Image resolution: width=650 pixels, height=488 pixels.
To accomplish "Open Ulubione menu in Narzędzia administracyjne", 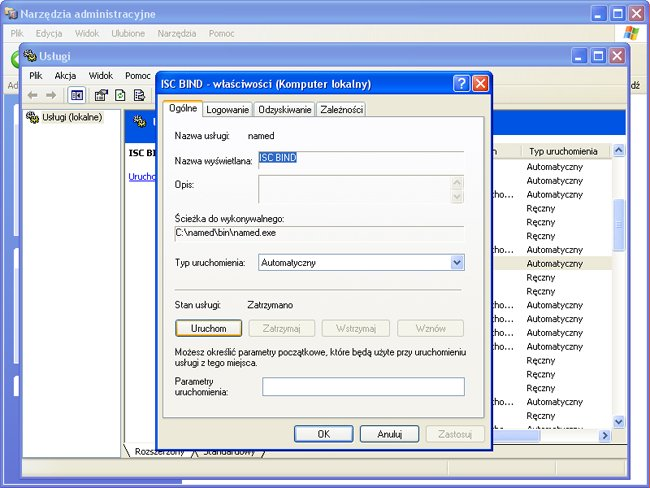I will point(128,33).
